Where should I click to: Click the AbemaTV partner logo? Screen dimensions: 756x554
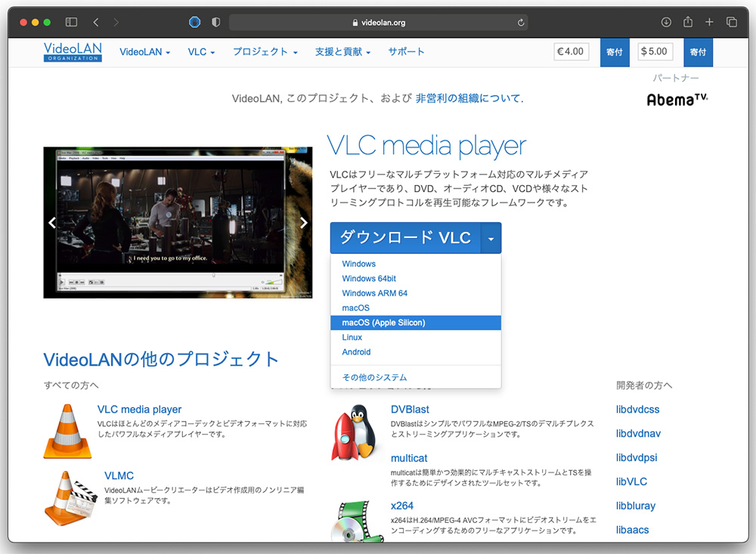tap(677, 99)
